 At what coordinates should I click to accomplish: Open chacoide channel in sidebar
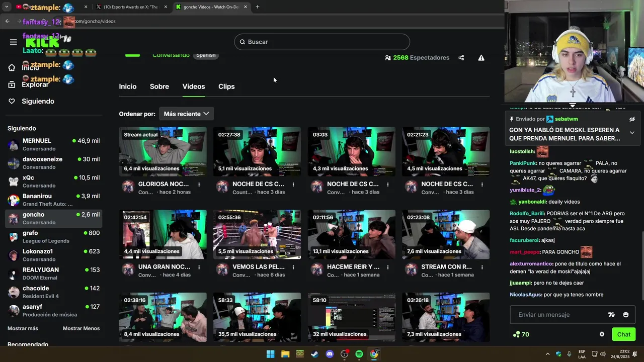pyautogui.click(x=54, y=292)
